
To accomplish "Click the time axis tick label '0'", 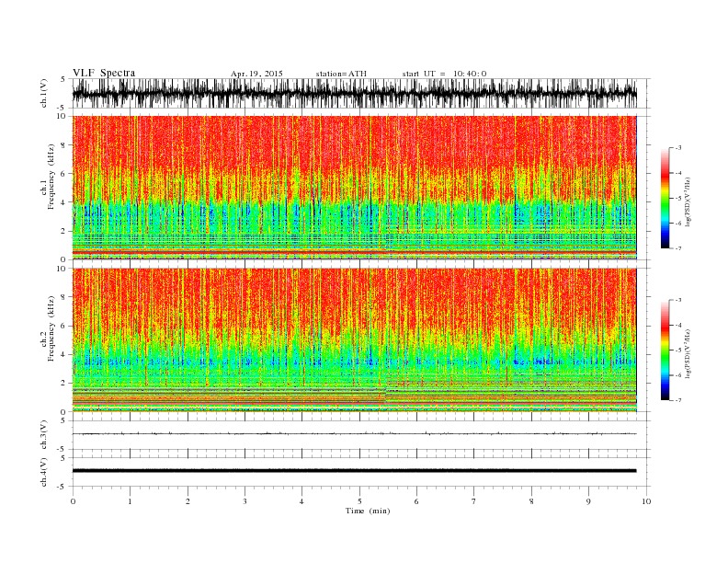I will click(73, 501).
